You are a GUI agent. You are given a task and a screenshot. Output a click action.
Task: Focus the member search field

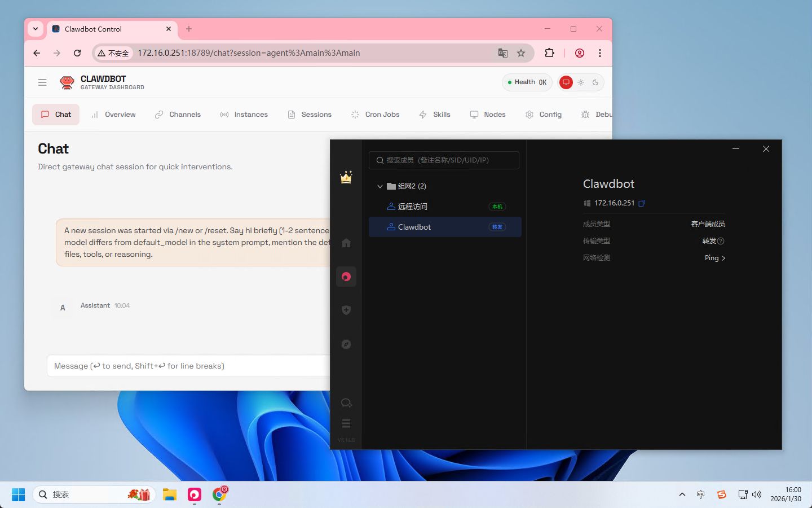pos(444,160)
